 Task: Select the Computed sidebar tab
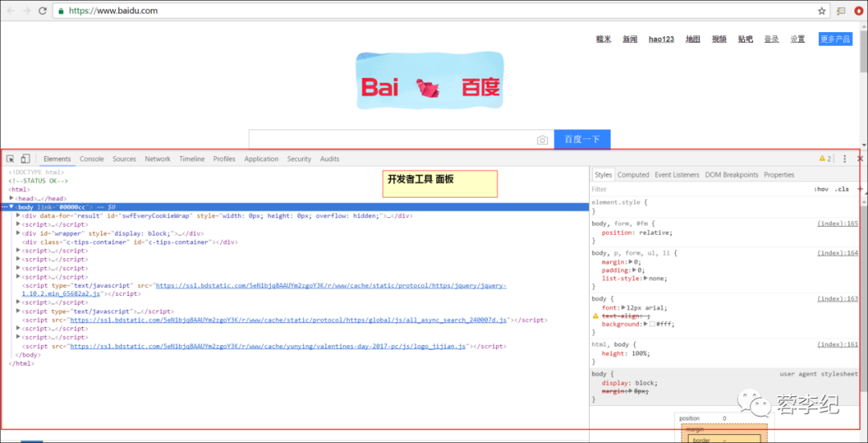[x=633, y=175]
